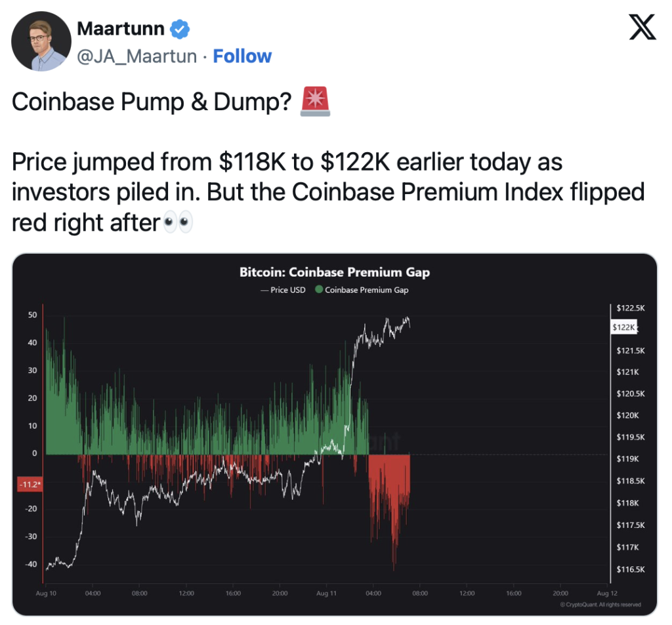Toggle the Coinbase Premium Gap legend entry
This screenshot has height=625, width=672.
point(362,290)
